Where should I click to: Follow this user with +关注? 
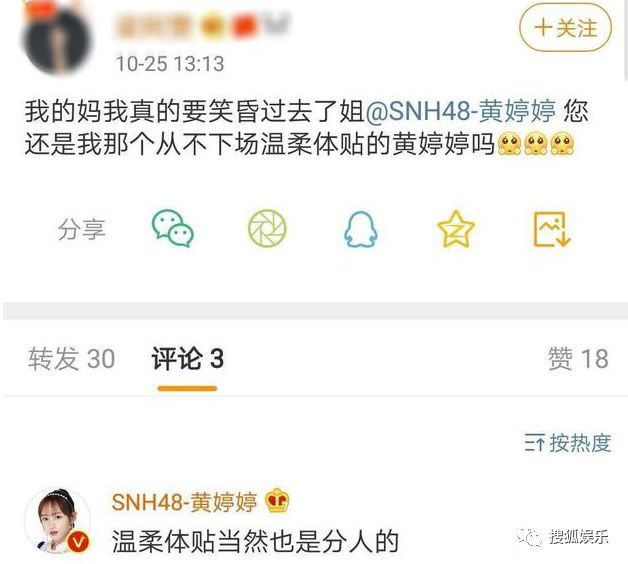566,28
